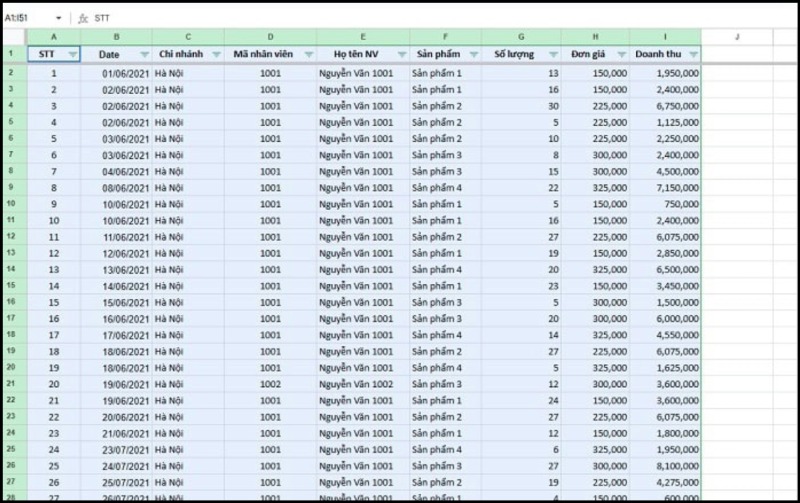This screenshot has width=800, height=503.
Task: Click the Số lượng filter icon
Action: point(552,54)
